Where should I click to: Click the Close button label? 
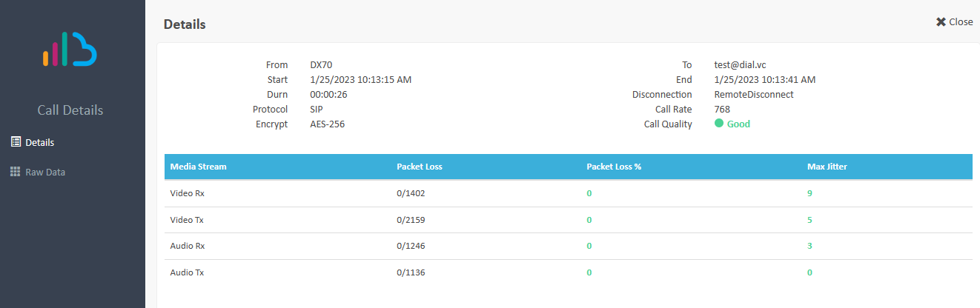[961, 22]
